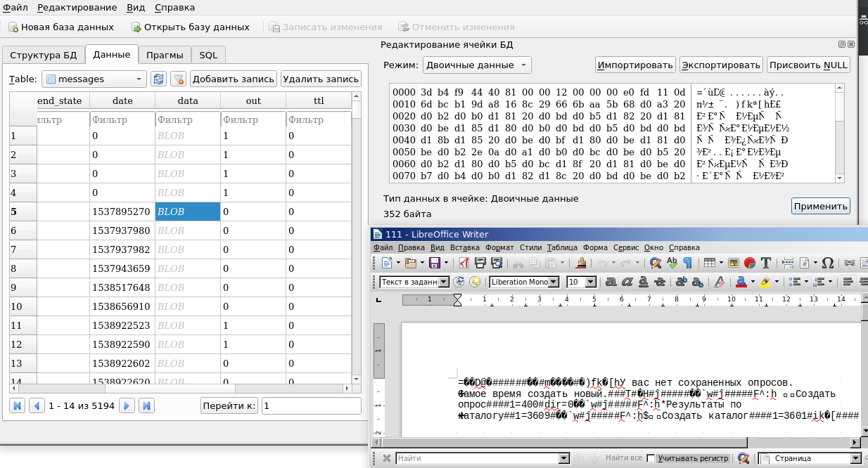This screenshot has height=468, width=868.
Task: Export document as PDF in Writer
Action: (x=464, y=262)
